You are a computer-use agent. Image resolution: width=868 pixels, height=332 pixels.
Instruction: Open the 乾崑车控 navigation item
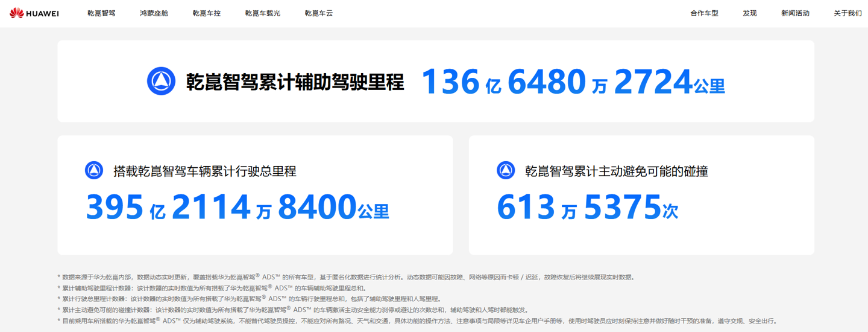[207, 13]
